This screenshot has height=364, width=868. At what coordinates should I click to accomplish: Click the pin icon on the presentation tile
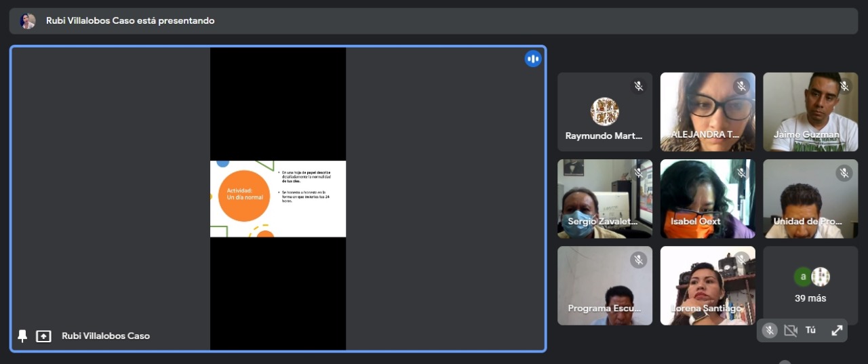[22, 336]
